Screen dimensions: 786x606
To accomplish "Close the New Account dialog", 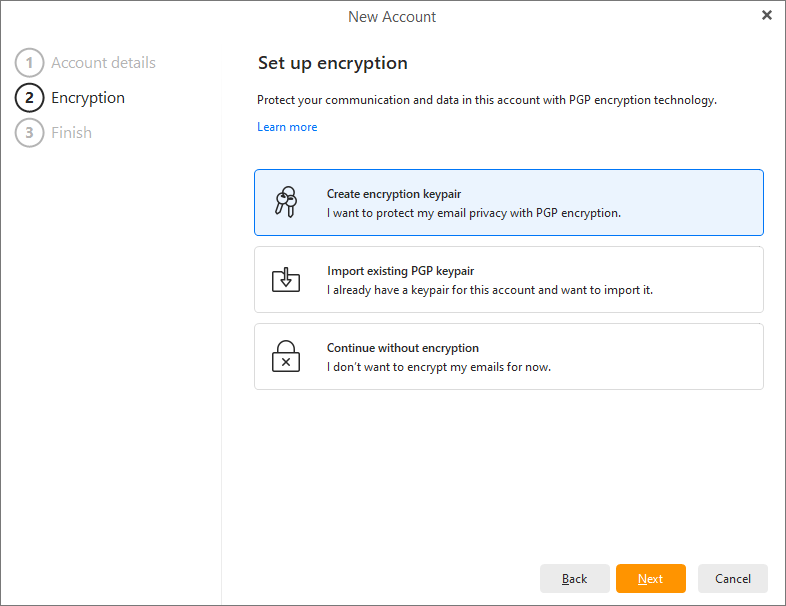I will pos(767,15).
